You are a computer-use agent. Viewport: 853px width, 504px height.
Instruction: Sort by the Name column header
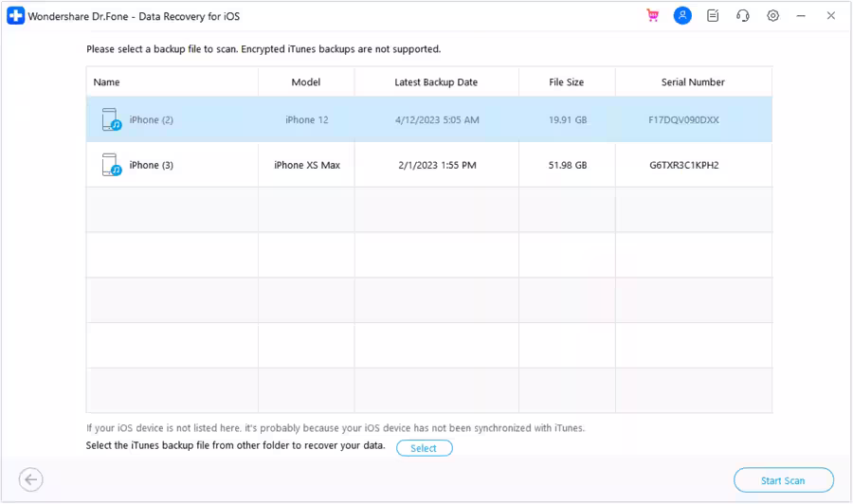pyautogui.click(x=107, y=82)
